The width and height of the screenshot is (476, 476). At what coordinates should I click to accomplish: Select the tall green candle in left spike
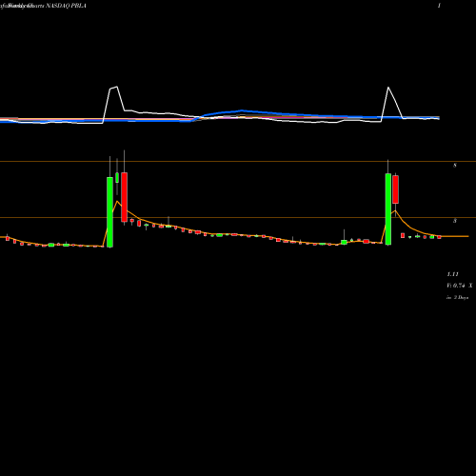[109, 212]
